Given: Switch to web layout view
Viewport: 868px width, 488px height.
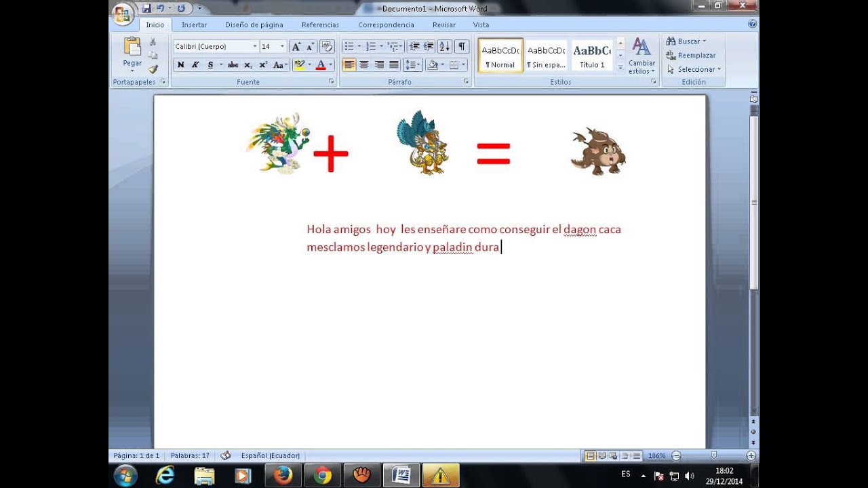Looking at the screenshot, I should pos(613,455).
